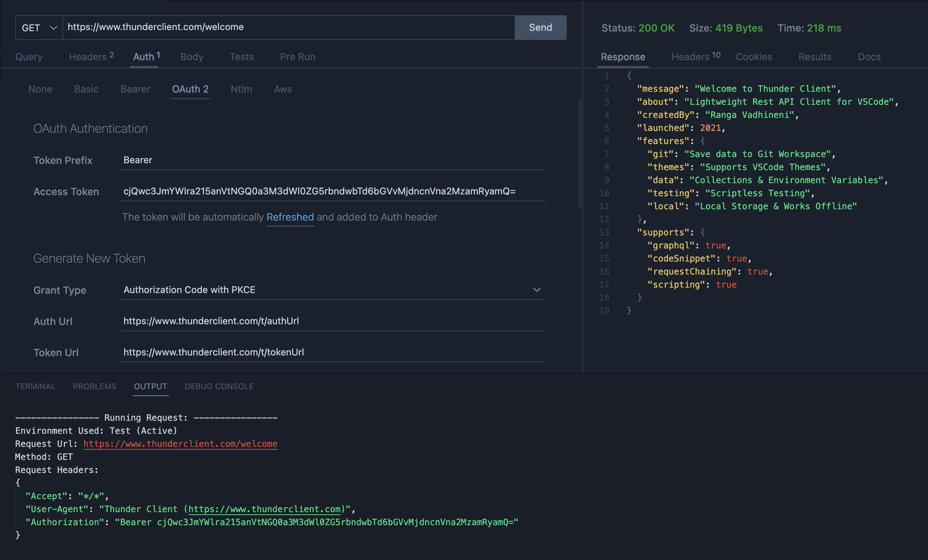
Task: Select the OAuth 2 auth type
Action: [190, 89]
